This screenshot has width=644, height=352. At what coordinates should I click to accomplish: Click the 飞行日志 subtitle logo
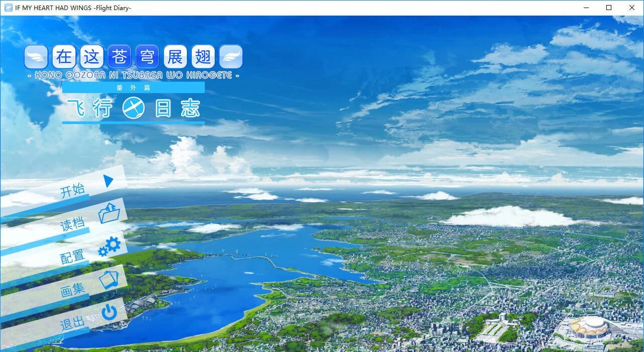133,107
